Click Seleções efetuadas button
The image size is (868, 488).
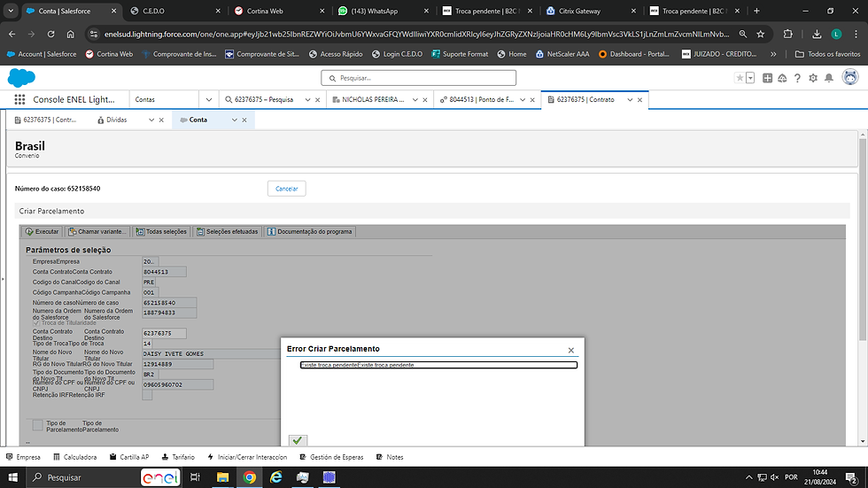[x=227, y=232]
